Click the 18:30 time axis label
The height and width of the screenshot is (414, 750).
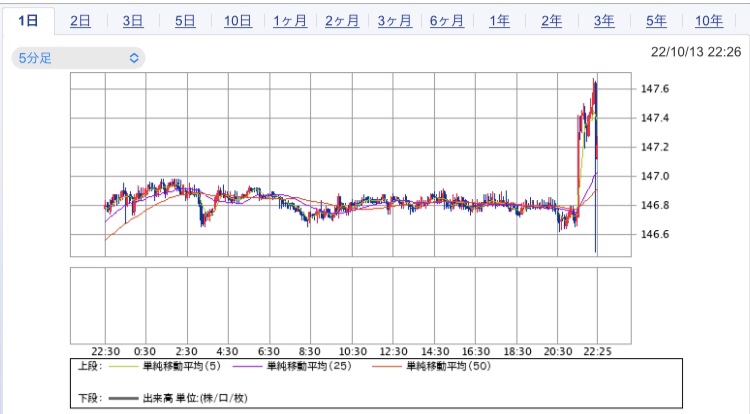click(517, 352)
